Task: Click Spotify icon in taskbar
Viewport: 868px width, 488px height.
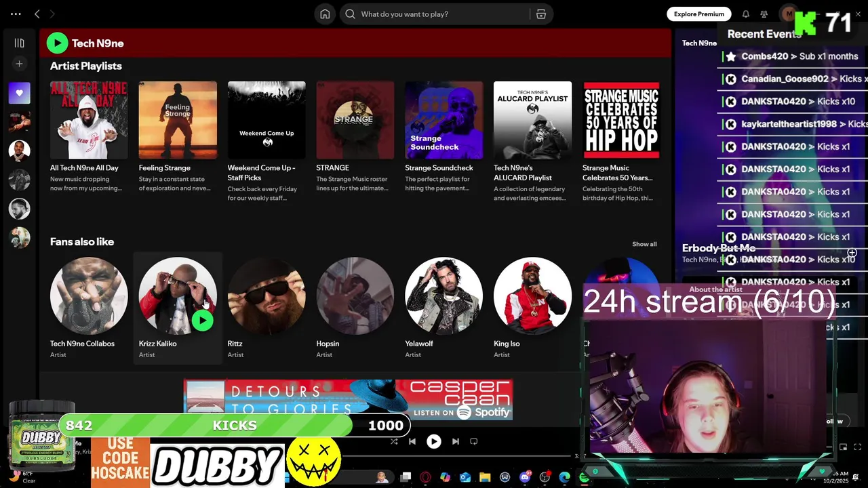Action: pos(584,477)
